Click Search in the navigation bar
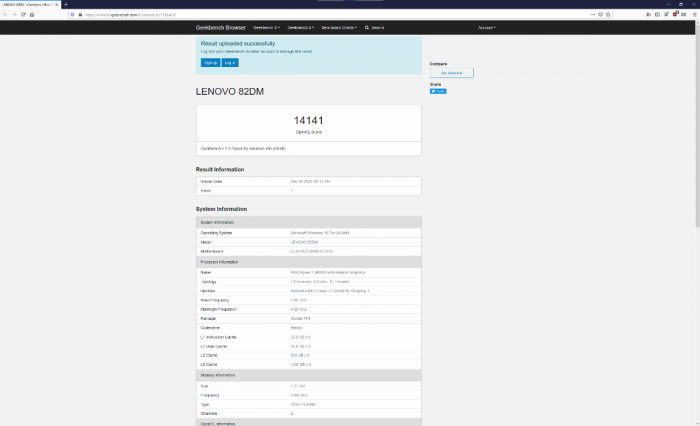The height and width of the screenshot is (426, 700). (375, 28)
